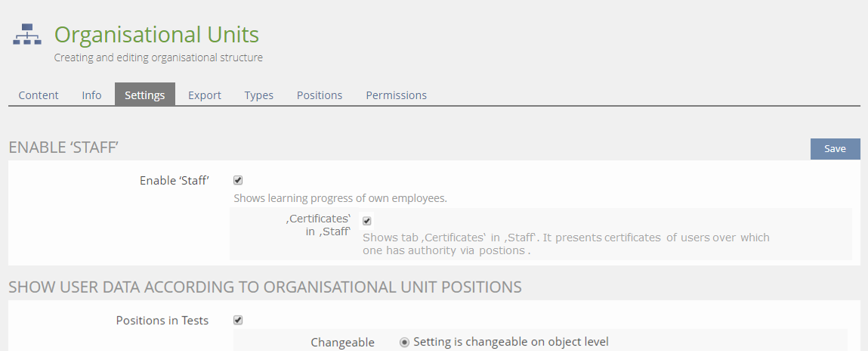Switch to the Info tab

point(91,95)
